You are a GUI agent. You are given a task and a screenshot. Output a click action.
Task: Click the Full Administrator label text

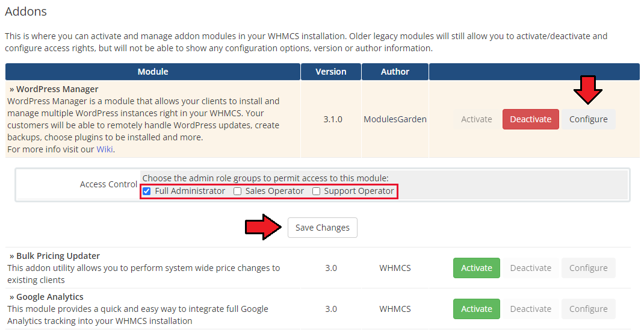[x=190, y=191]
